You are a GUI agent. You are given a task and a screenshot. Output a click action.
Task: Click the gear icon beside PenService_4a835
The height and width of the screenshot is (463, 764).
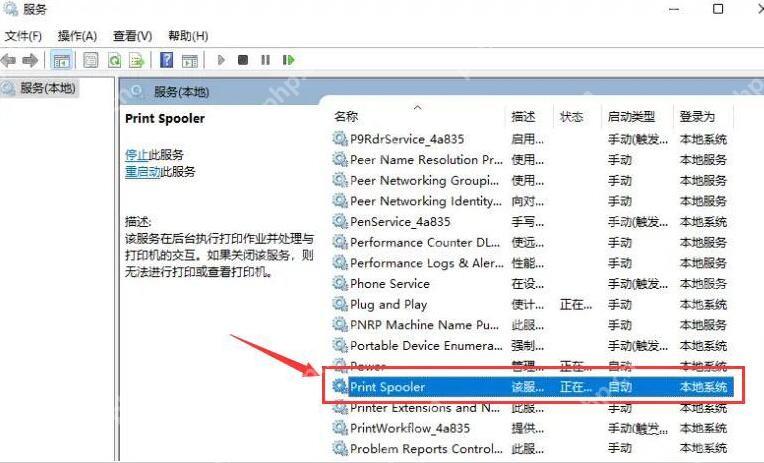(x=340, y=221)
